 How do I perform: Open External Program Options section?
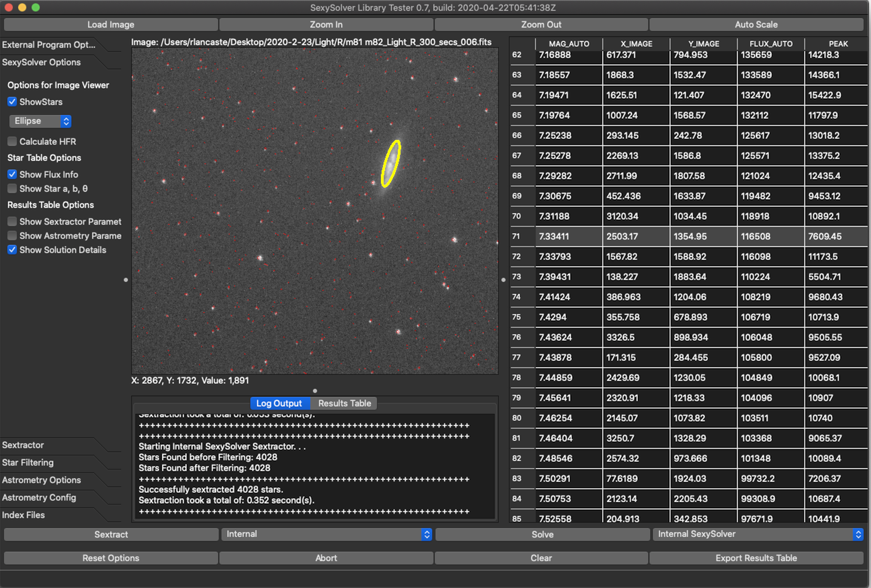click(x=48, y=45)
